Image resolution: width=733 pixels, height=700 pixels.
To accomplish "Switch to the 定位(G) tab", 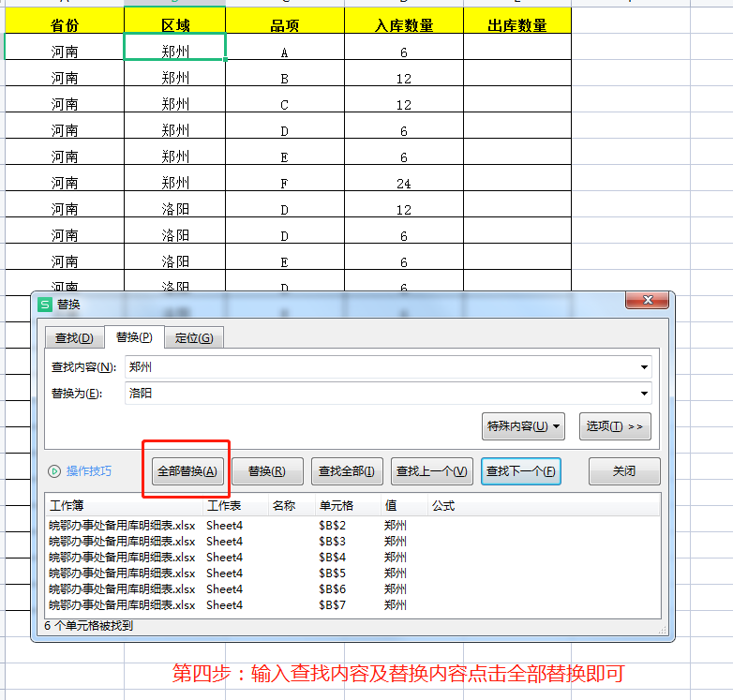I will (x=194, y=338).
